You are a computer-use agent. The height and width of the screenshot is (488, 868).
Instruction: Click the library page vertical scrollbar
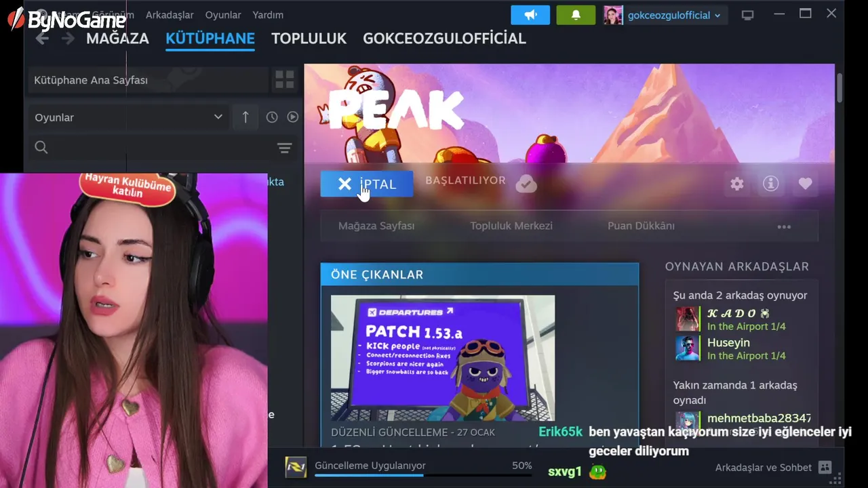[840, 88]
